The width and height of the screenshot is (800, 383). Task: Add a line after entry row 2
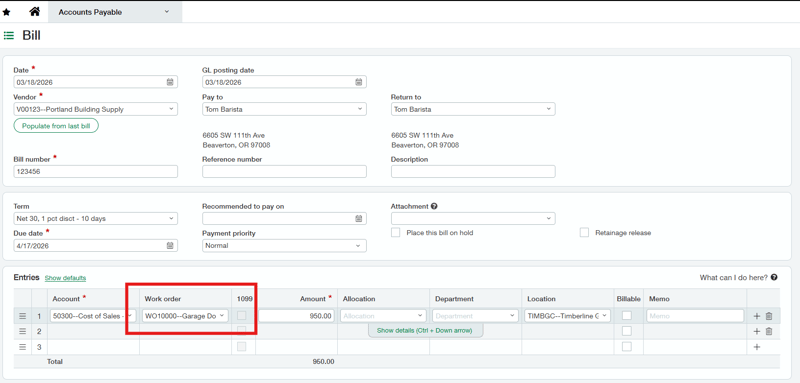point(757,331)
